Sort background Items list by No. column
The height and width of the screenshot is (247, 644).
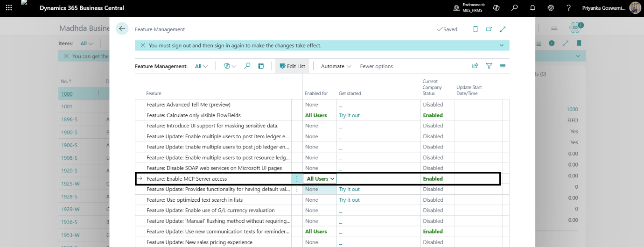coord(65,81)
